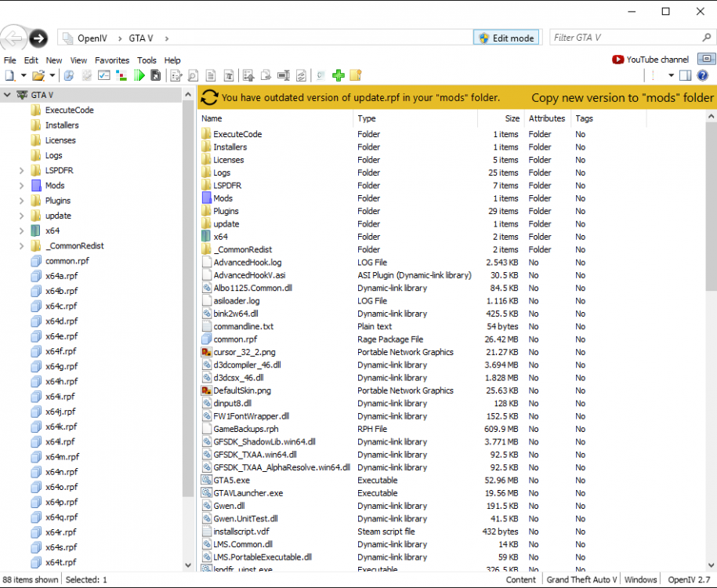The image size is (717, 588).
Task: Click the checklist pencil edit toolbar icon
Action: tap(176, 75)
